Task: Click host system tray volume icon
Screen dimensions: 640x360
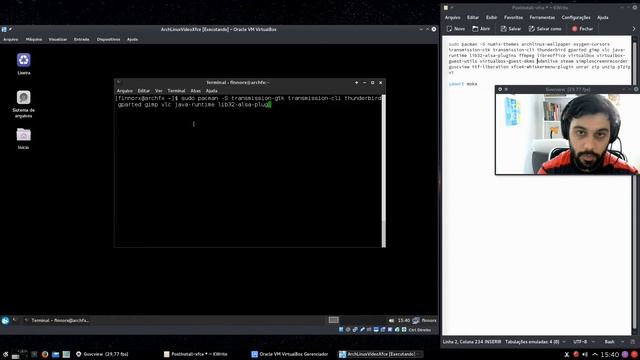Action: [585, 354]
